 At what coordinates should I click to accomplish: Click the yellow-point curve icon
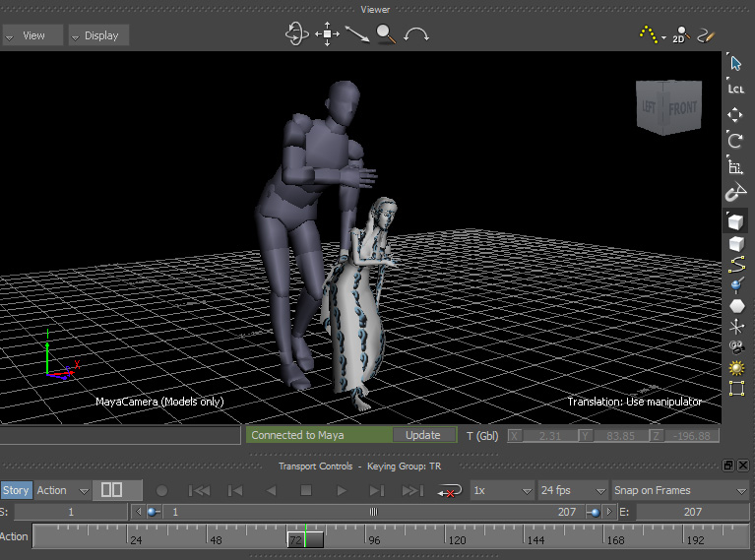(736, 265)
